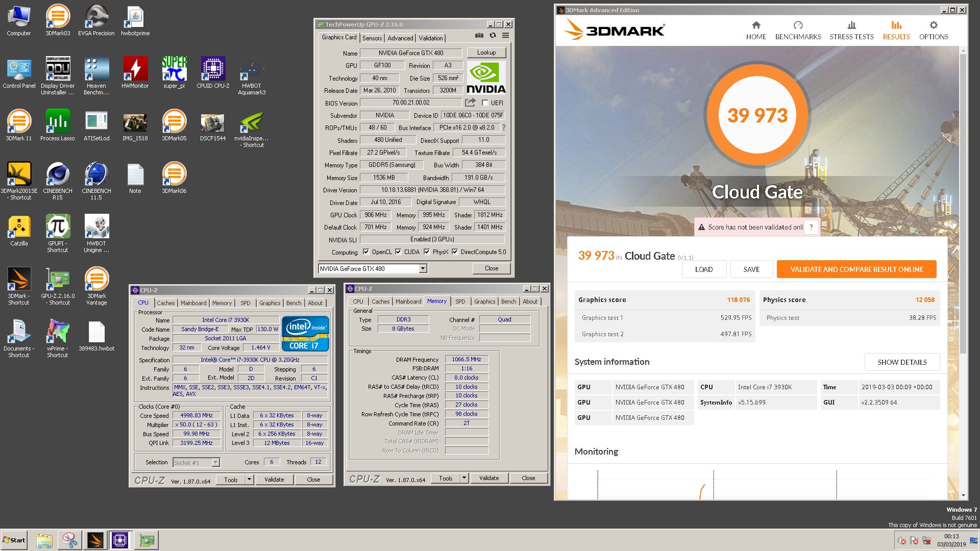Toggle the PhysX checkbox
This screenshot has width=980, height=551.
(426, 252)
